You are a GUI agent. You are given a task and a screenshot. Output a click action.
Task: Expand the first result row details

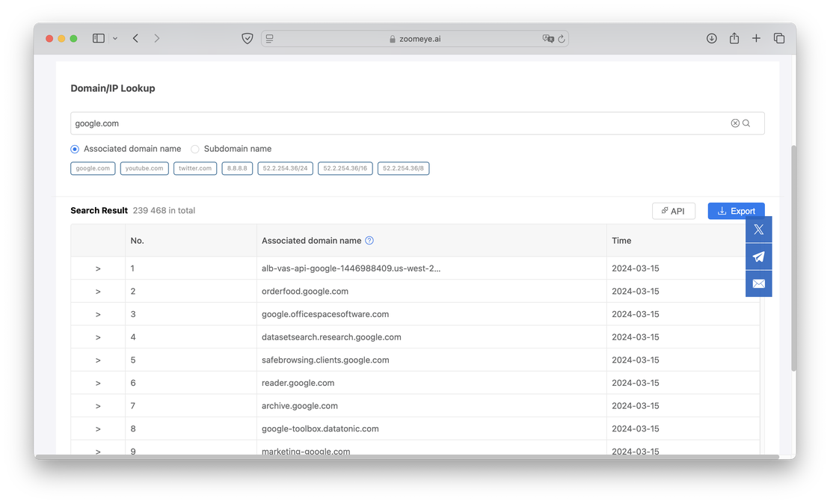click(x=98, y=268)
